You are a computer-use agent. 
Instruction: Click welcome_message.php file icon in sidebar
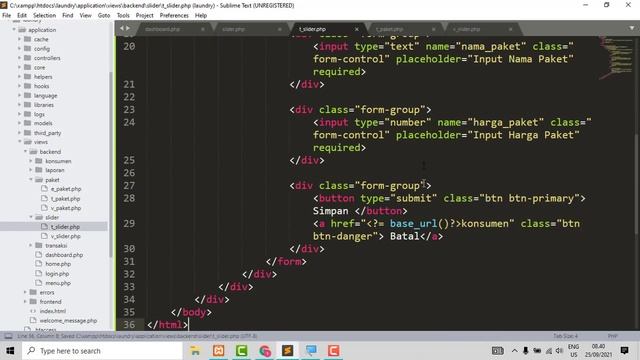click(33, 320)
